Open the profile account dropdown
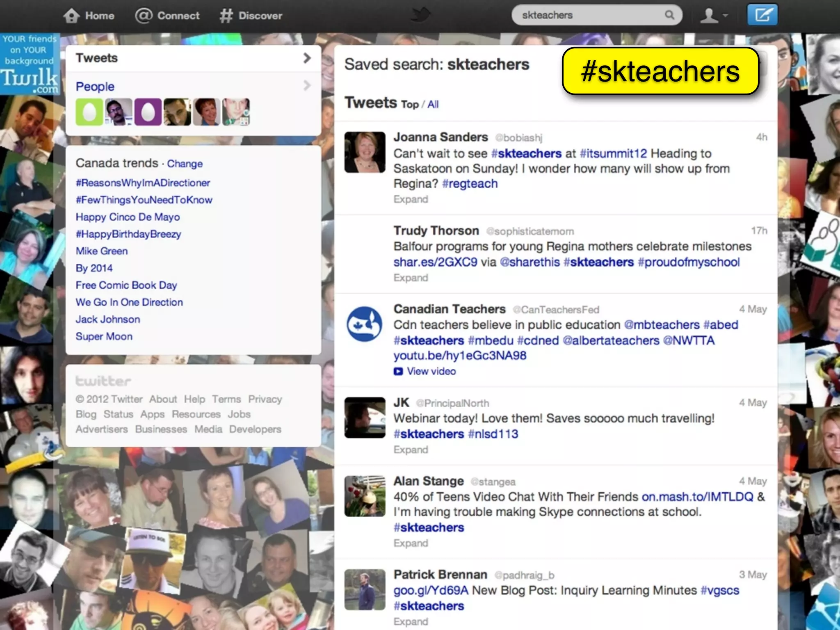The width and height of the screenshot is (840, 630). [714, 16]
